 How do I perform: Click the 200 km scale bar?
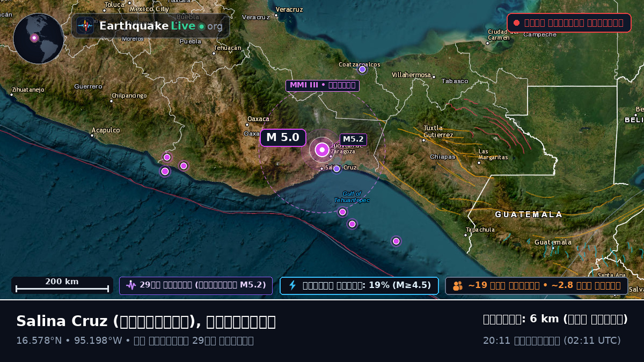click(x=62, y=285)
